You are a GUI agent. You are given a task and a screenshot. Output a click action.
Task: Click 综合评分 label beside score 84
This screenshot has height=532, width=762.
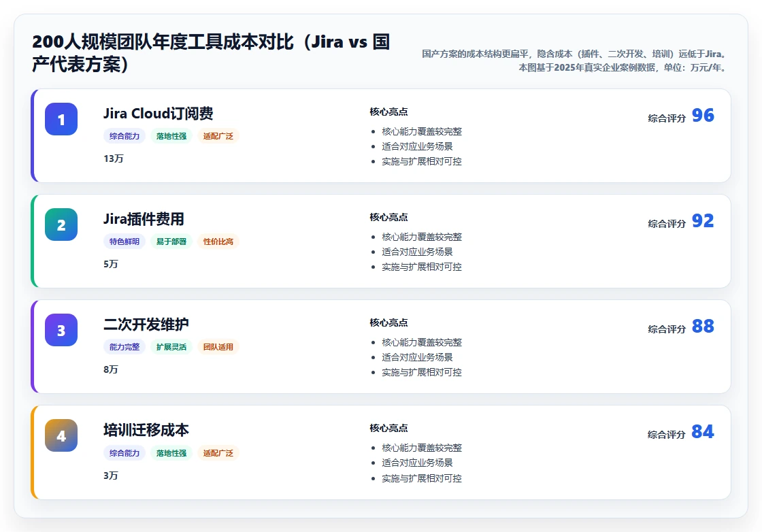point(667,434)
